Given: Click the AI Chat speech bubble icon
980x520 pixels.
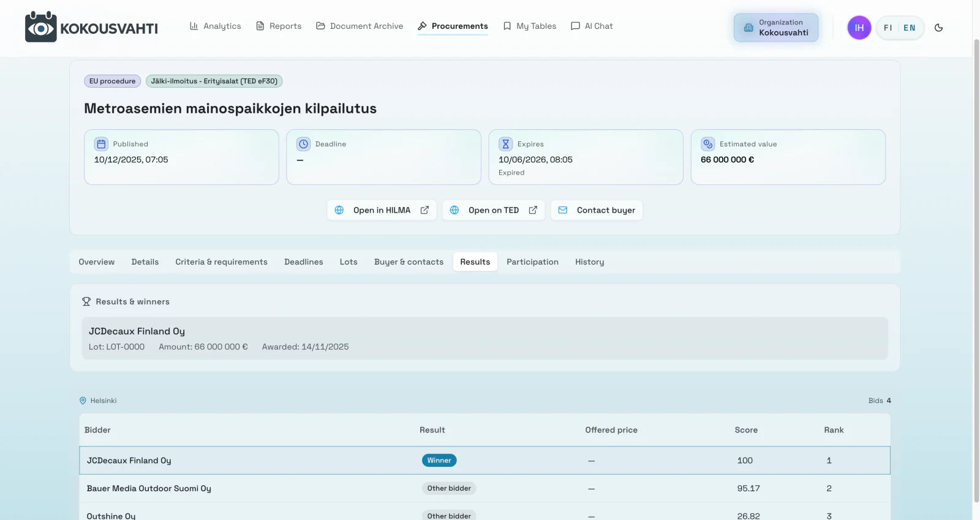Looking at the screenshot, I should [x=575, y=26].
